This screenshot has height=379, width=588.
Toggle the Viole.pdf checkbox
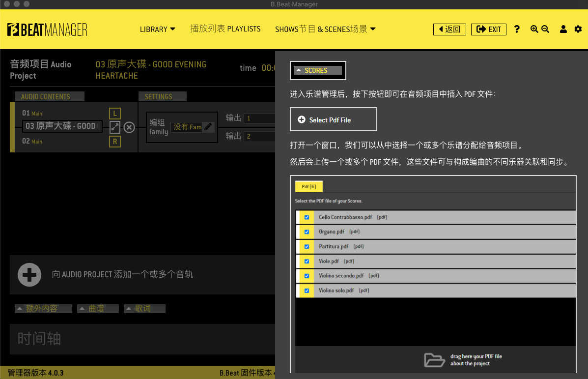307,261
